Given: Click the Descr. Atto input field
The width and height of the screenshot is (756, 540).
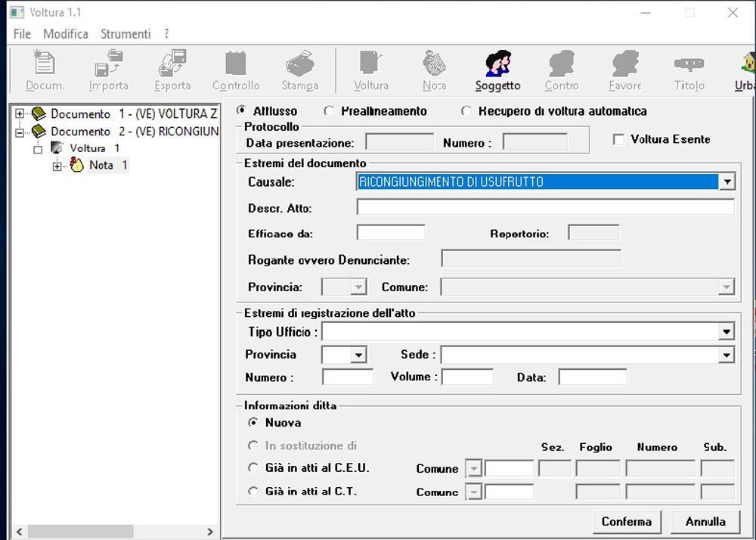Looking at the screenshot, I should pyautogui.click(x=546, y=207).
